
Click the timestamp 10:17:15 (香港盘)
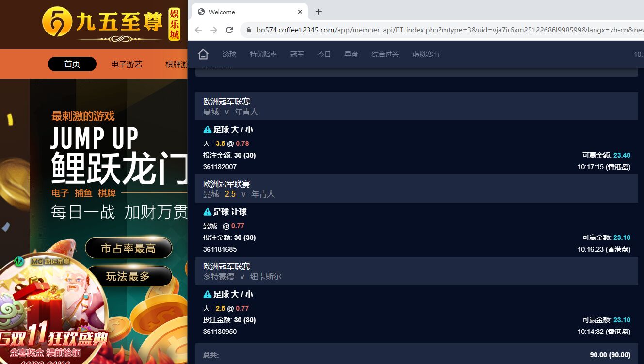[604, 167]
